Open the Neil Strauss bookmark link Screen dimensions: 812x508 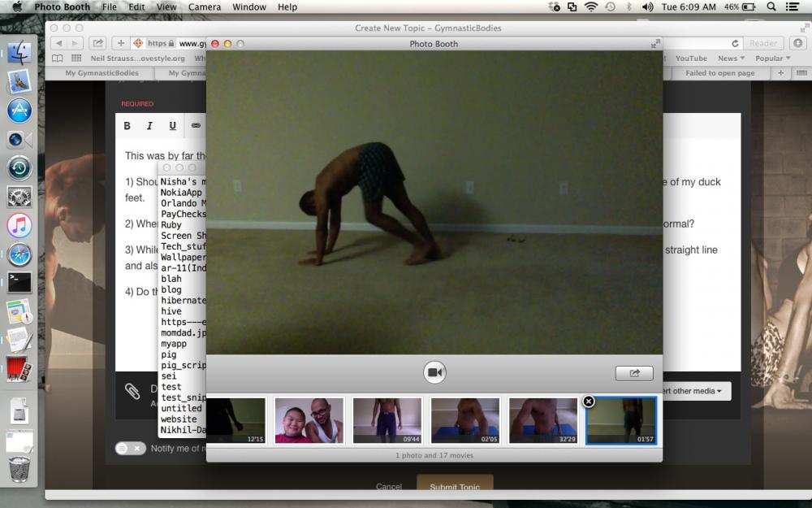pyautogui.click(x=138, y=59)
